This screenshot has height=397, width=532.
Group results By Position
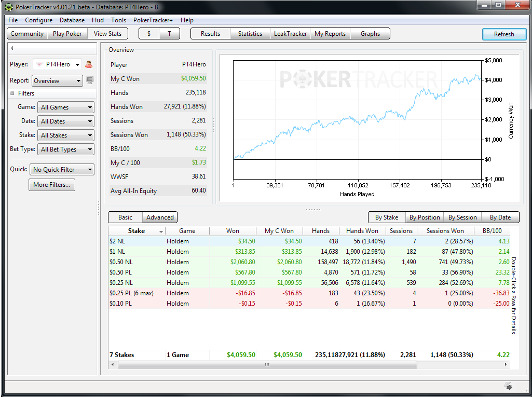pos(425,217)
